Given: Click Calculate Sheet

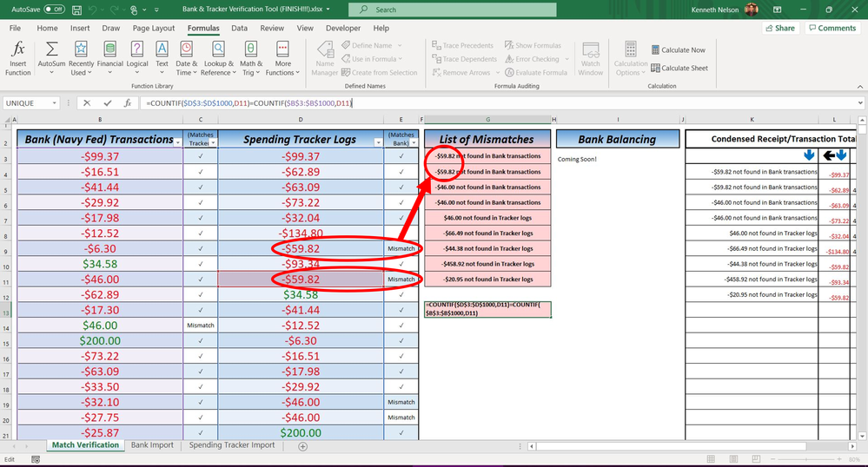Looking at the screenshot, I should click(679, 68).
